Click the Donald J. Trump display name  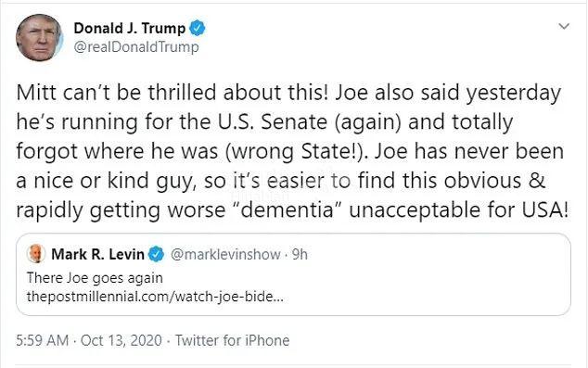click(x=129, y=28)
